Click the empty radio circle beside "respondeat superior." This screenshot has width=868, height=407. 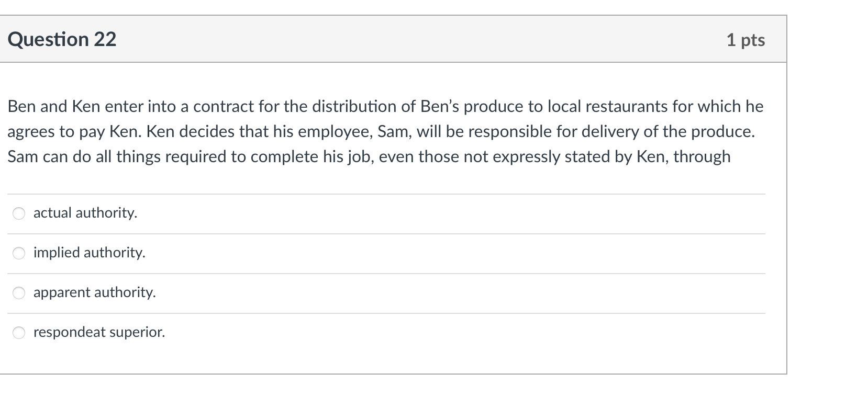[x=19, y=333]
